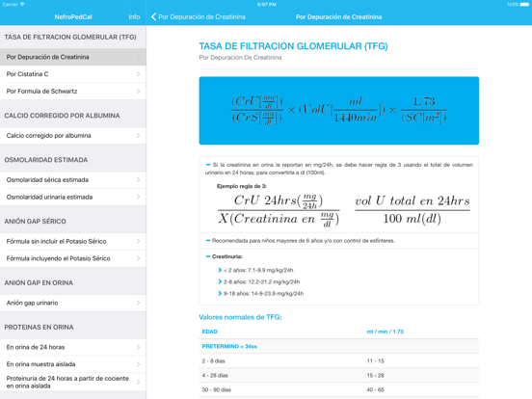
Task: Tap chevron on Por Cistatina C row
Action: tap(138, 74)
